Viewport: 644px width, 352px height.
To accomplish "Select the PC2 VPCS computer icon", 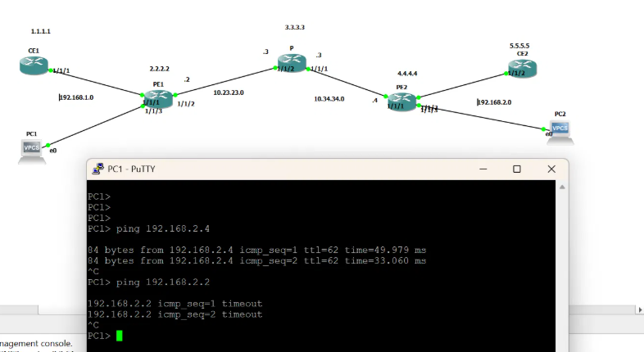I will click(560, 133).
